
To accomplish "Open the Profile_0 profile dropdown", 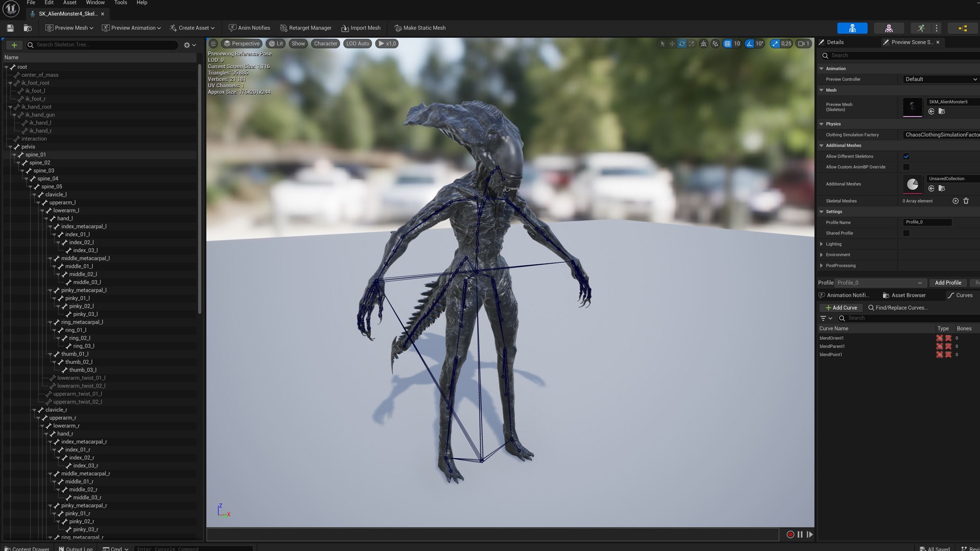I will pos(880,283).
